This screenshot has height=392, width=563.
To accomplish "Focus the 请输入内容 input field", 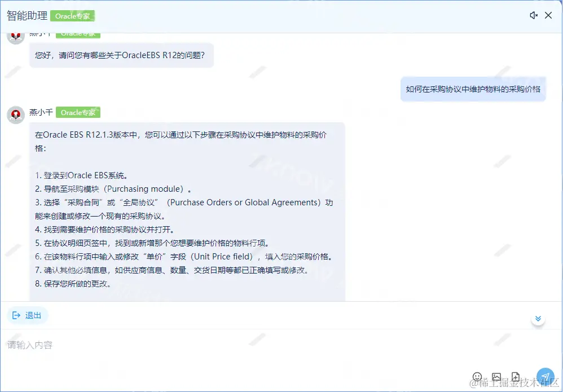I will pyautogui.click(x=226, y=345).
